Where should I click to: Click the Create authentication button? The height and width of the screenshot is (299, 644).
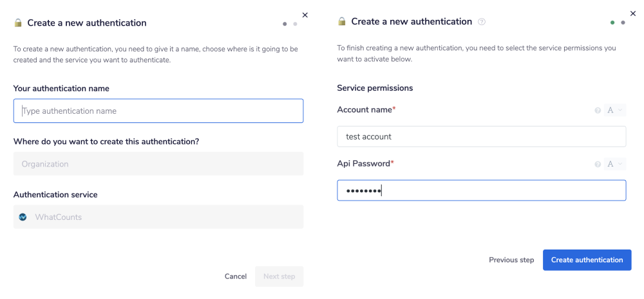pyautogui.click(x=587, y=260)
